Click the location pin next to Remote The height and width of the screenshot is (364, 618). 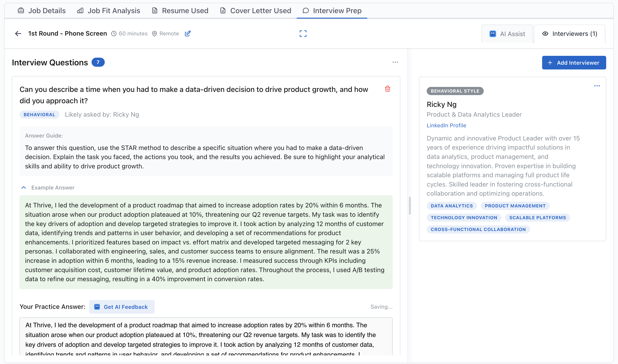(x=154, y=34)
